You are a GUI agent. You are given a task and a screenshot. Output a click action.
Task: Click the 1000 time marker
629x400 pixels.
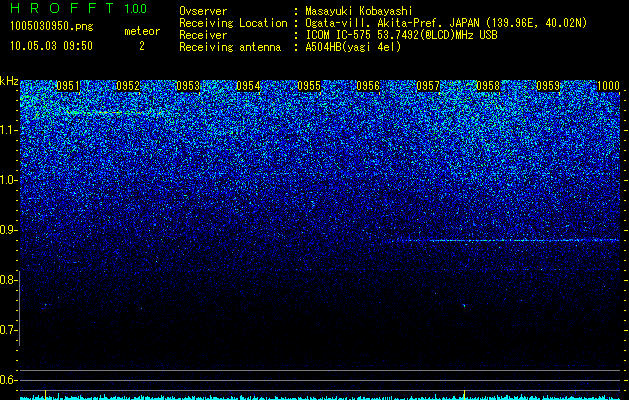click(608, 86)
